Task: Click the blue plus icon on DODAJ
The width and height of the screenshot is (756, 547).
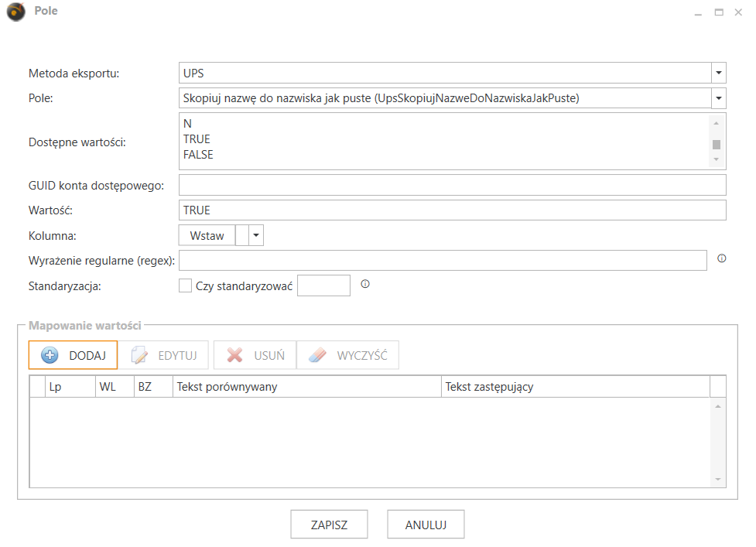Action: tap(50, 355)
